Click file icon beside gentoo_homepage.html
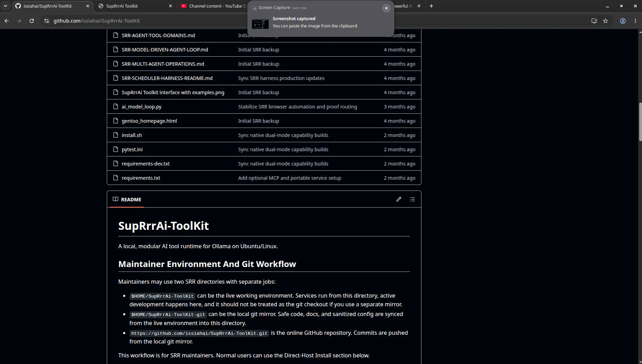The image size is (642, 364). pyautogui.click(x=116, y=121)
